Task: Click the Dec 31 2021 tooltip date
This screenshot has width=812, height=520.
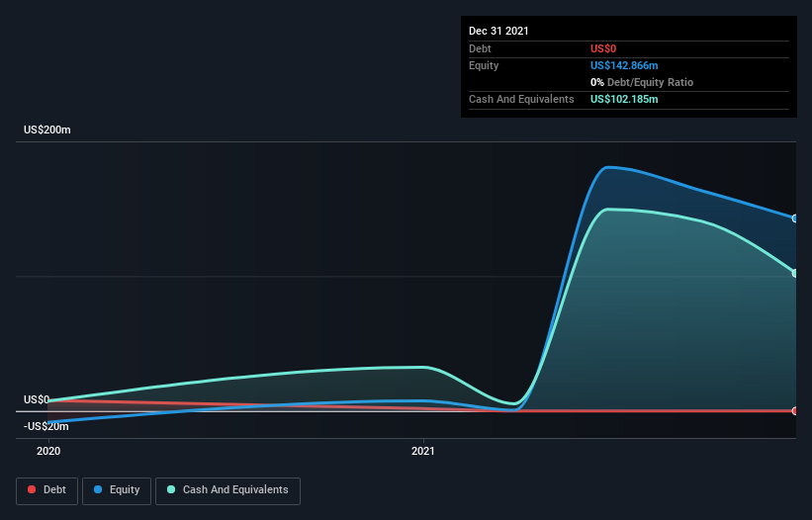Action: click(498, 31)
